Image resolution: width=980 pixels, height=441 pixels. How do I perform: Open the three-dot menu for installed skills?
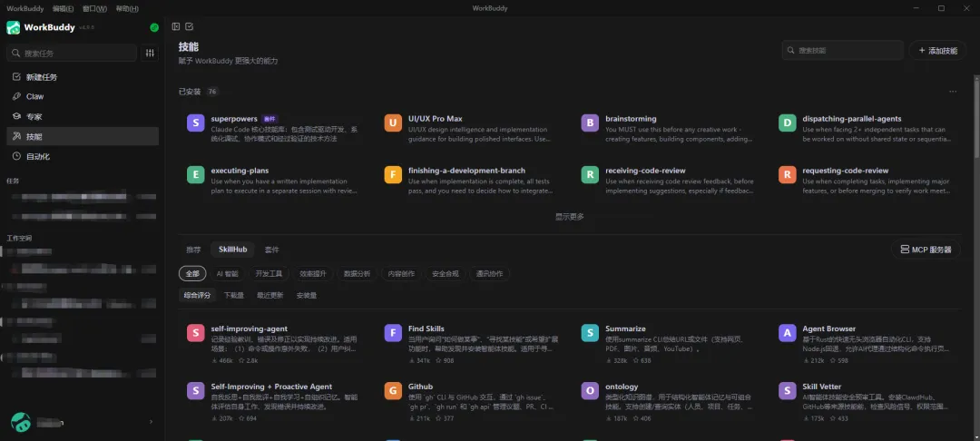(953, 92)
